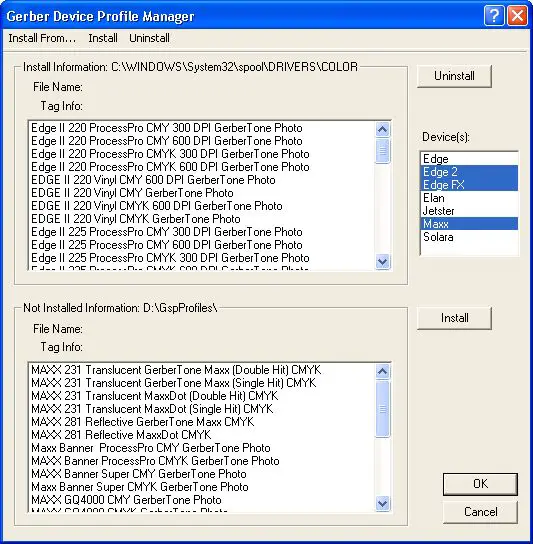The image size is (533, 544).
Task: Click the title bar help question mark icon
Action: (x=494, y=16)
